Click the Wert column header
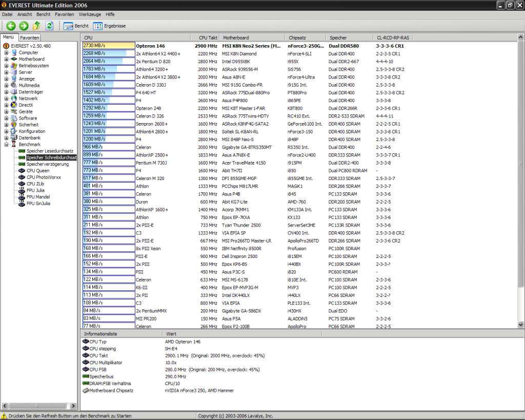 coord(242,334)
